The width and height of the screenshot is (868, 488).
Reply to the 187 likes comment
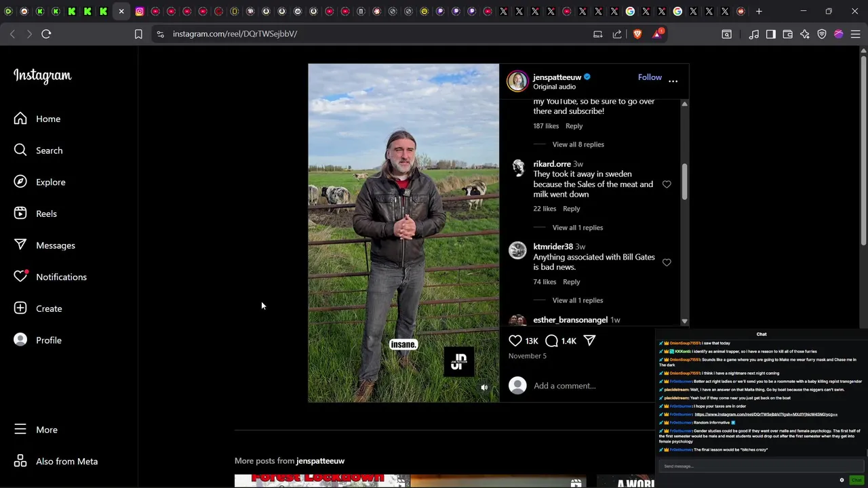574,126
